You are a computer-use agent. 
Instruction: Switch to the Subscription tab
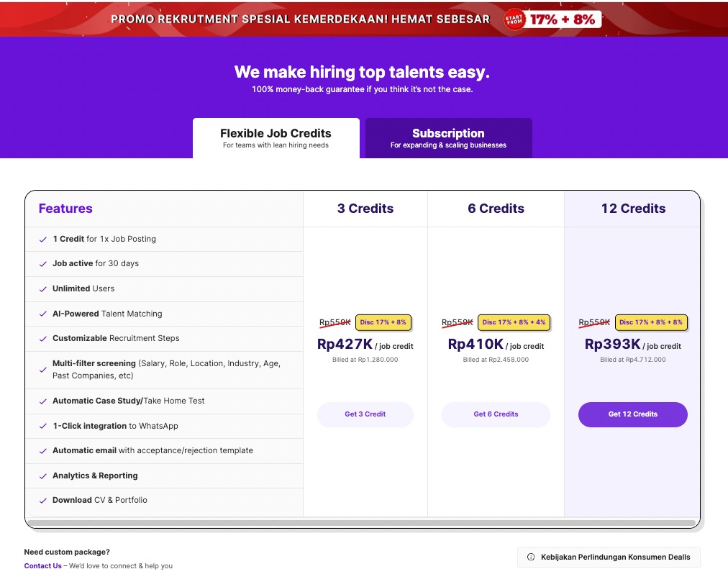(448, 138)
